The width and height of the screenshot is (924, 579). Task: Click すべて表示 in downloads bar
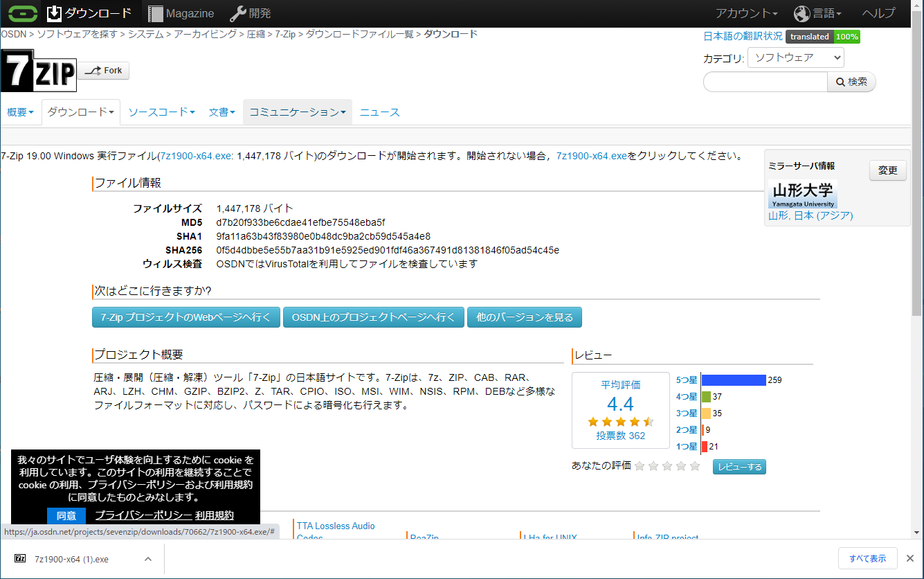click(x=868, y=558)
